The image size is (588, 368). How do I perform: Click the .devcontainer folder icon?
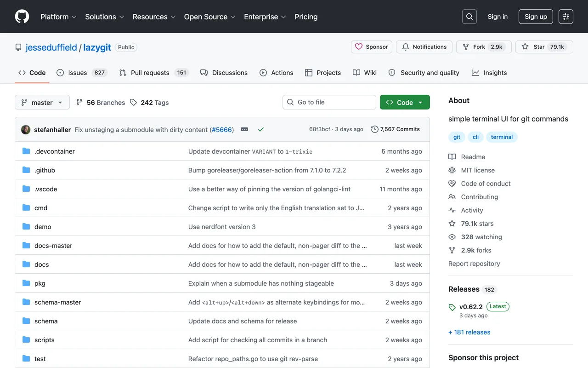coord(26,151)
